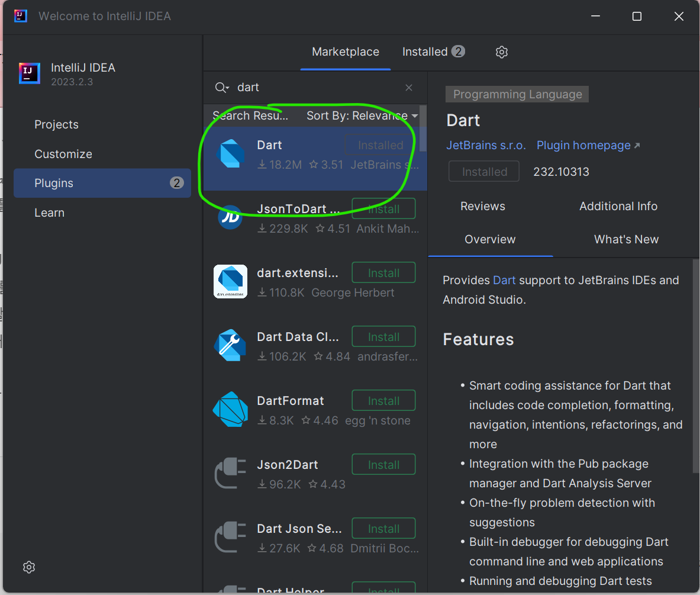The height and width of the screenshot is (595, 700).
Task: Open the Plugin homepage link
Action: click(x=588, y=145)
